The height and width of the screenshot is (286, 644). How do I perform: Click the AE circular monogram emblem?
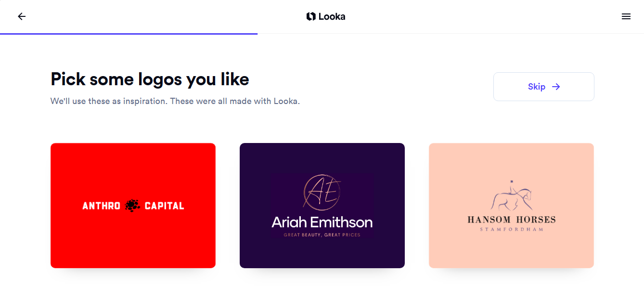tap(322, 193)
